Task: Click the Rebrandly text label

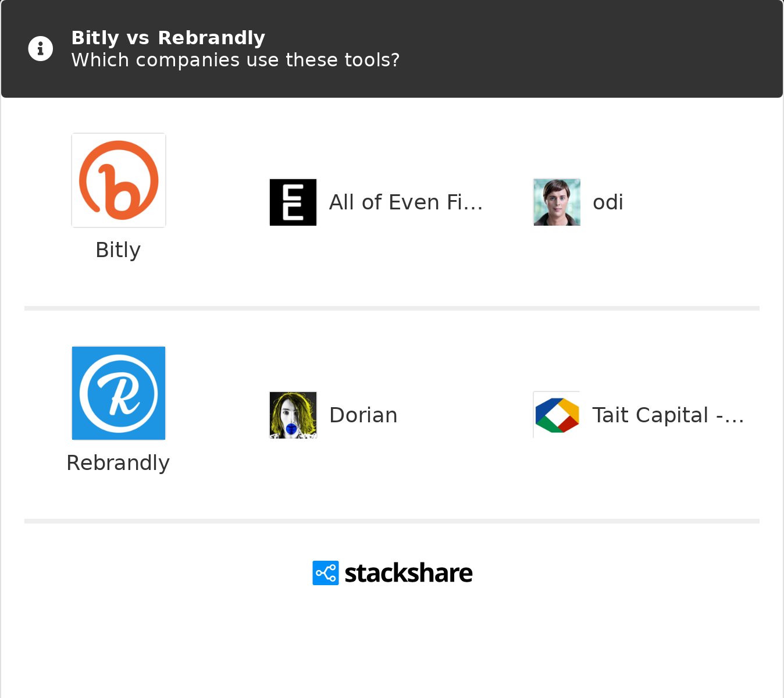Action: [118, 463]
